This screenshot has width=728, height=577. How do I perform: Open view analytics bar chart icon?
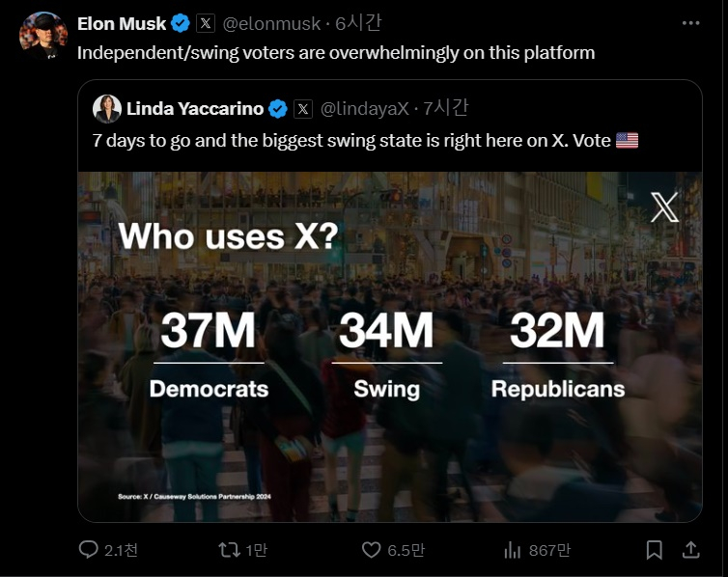pyautogui.click(x=513, y=550)
